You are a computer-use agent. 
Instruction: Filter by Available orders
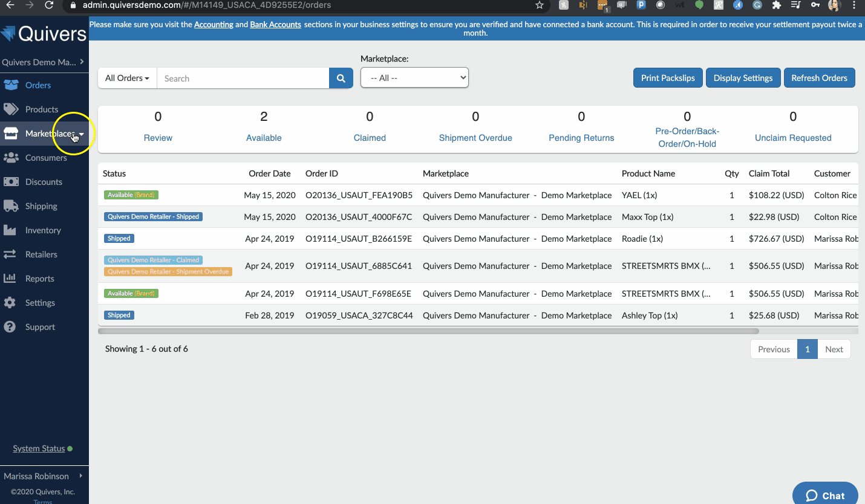pos(264,138)
